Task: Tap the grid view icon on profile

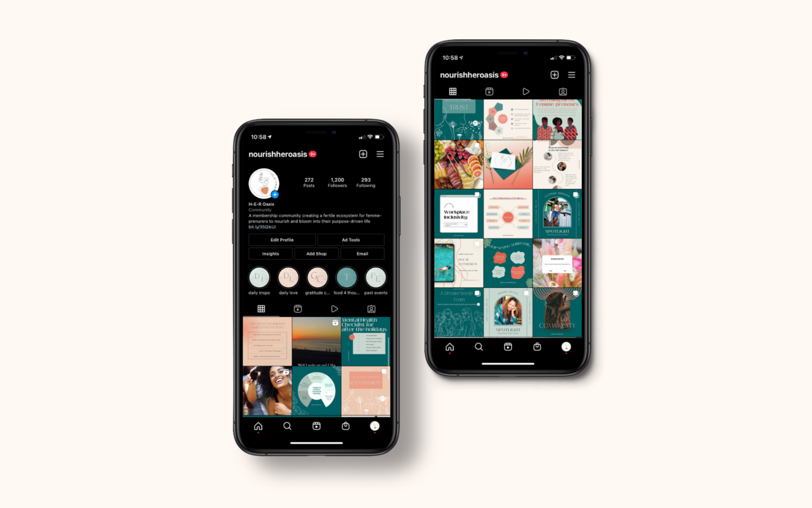Action: [261, 309]
